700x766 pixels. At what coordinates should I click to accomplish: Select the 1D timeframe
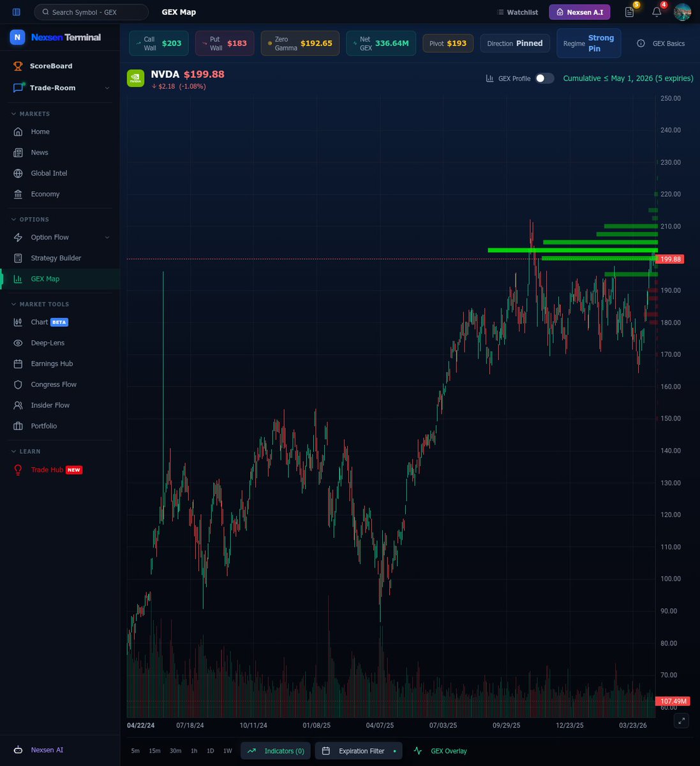210,751
